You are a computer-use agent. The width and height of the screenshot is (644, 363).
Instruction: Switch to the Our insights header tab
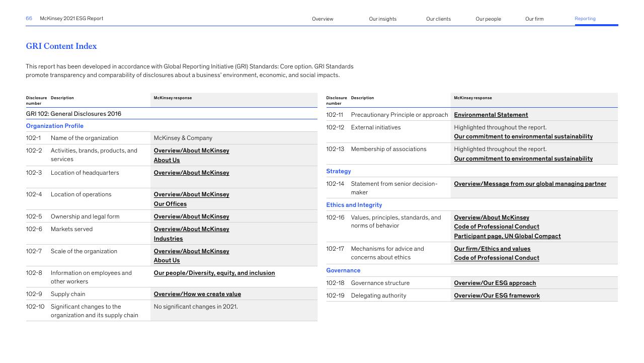click(x=382, y=19)
